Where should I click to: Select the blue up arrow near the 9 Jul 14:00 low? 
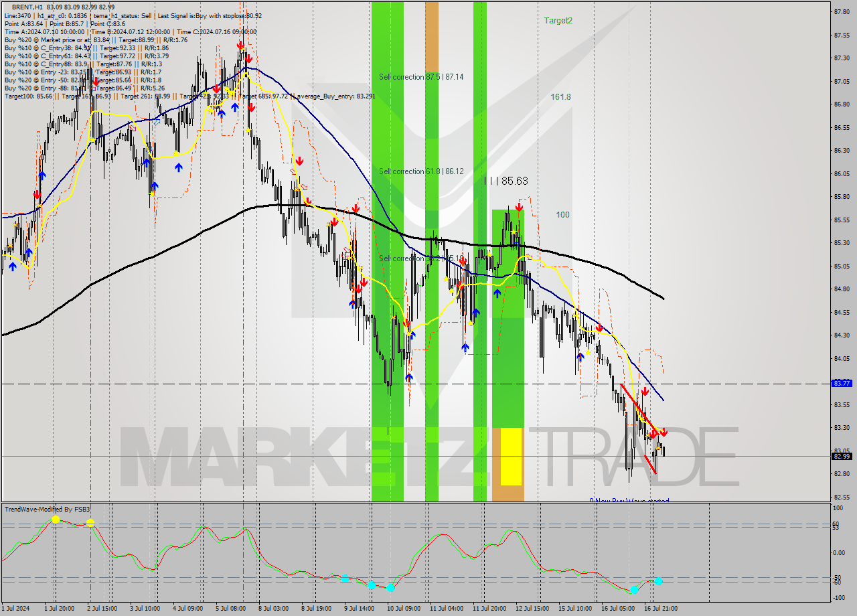pyautogui.click(x=353, y=304)
